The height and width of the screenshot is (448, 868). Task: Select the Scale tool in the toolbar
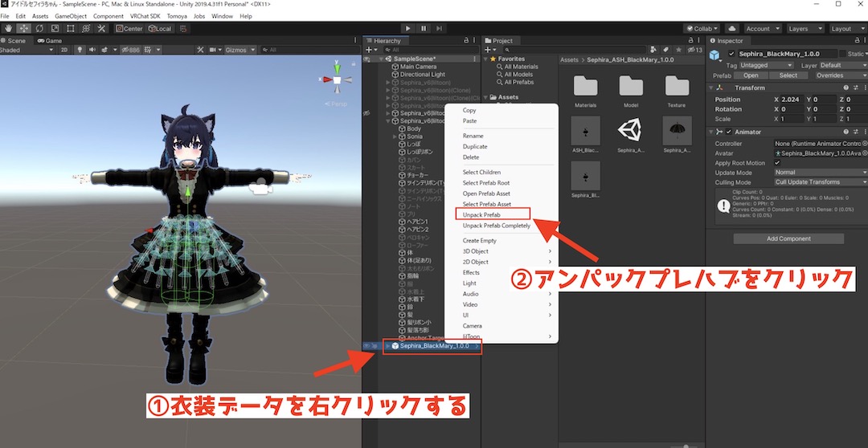coord(55,28)
